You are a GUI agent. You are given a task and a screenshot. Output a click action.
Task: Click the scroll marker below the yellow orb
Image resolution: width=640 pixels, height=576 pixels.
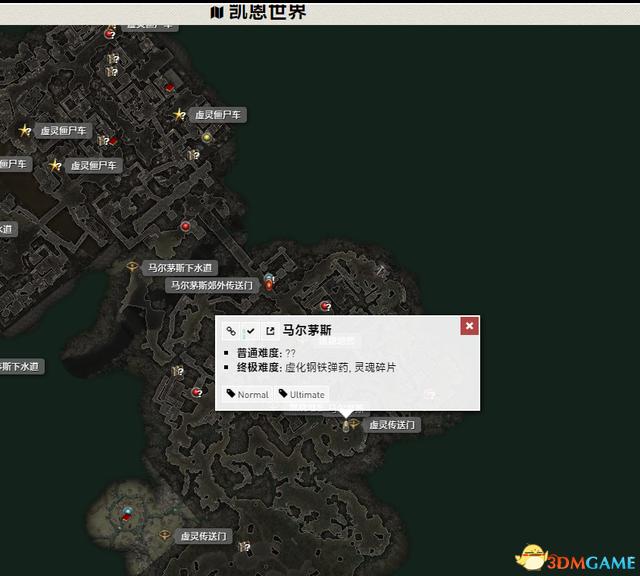point(193,155)
